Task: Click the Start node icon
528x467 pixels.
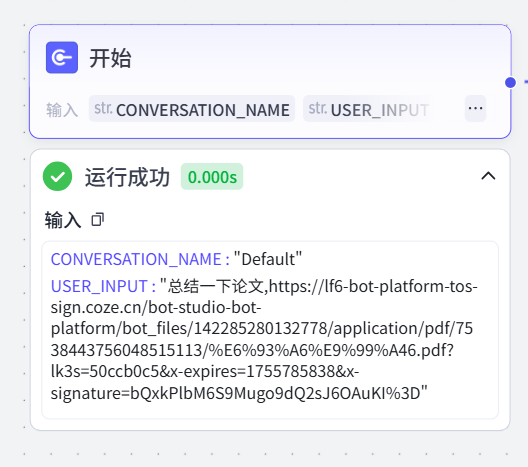Action: [62, 58]
